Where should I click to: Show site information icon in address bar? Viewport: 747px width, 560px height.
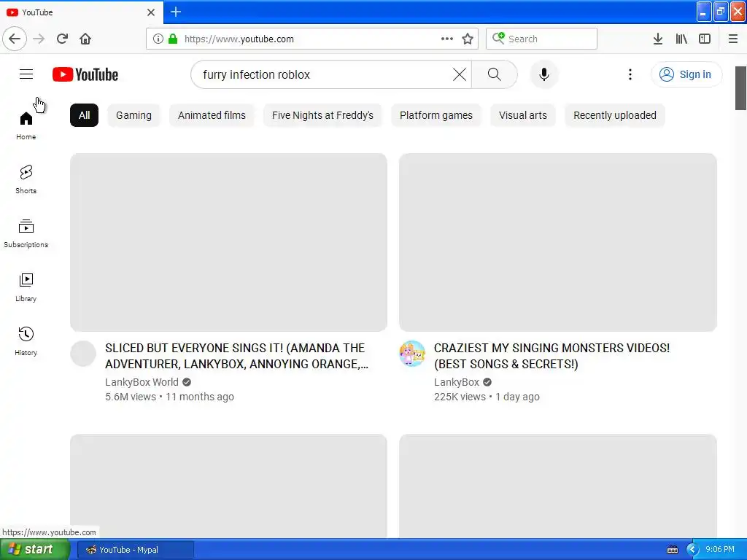click(x=158, y=39)
